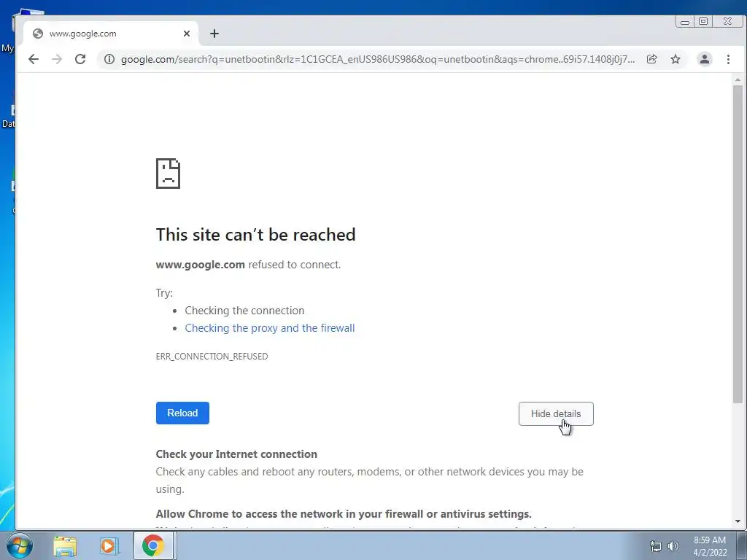Click the This site can't be reached heading
Screen dimensions: 747x560
click(x=255, y=234)
